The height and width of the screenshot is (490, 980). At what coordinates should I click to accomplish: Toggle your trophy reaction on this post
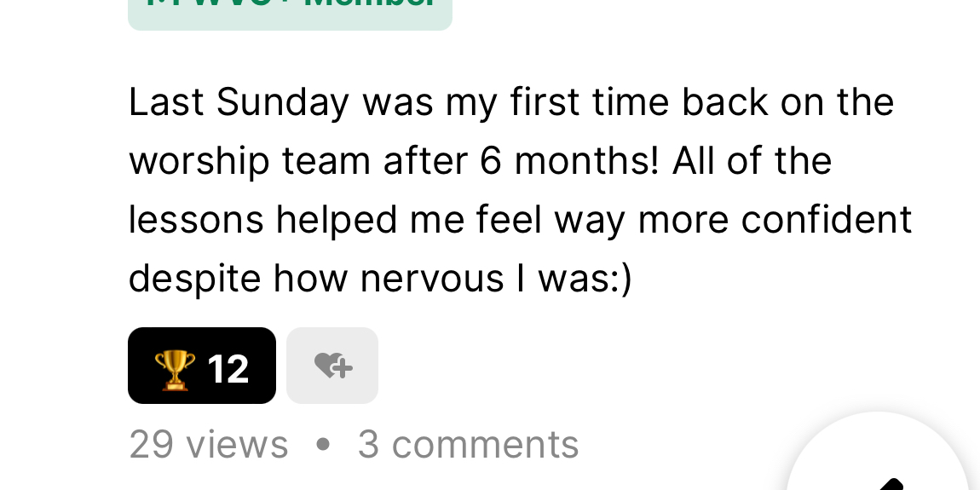[202, 366]
